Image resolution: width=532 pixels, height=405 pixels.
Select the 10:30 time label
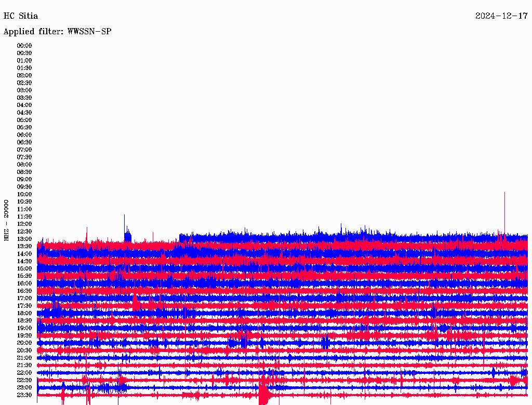[24, 202]
